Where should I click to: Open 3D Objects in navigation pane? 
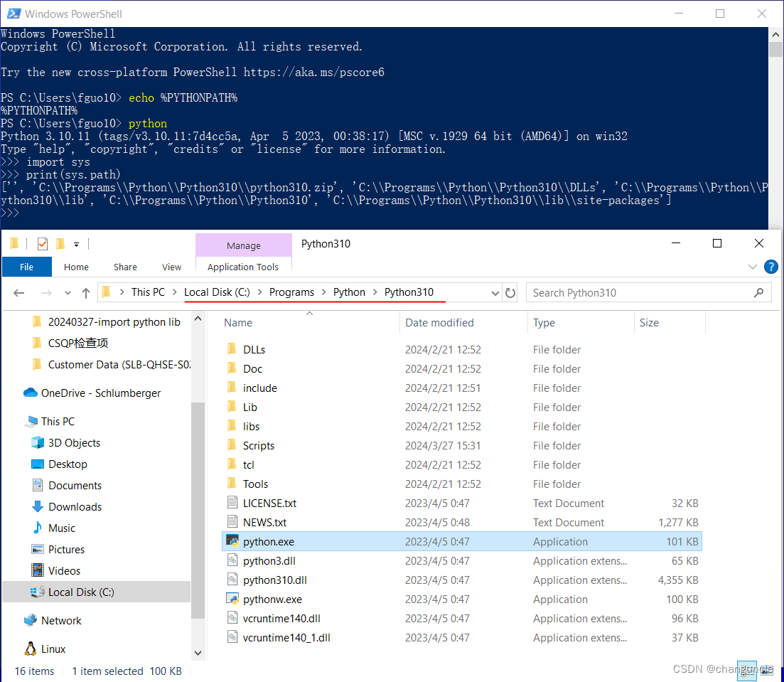pos(74,442)
